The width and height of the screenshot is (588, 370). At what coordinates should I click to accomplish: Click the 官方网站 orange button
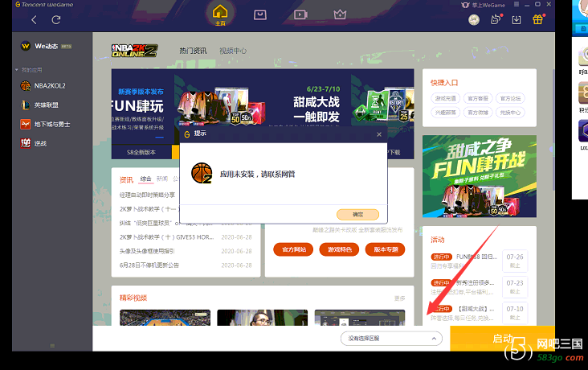(293, 249)
